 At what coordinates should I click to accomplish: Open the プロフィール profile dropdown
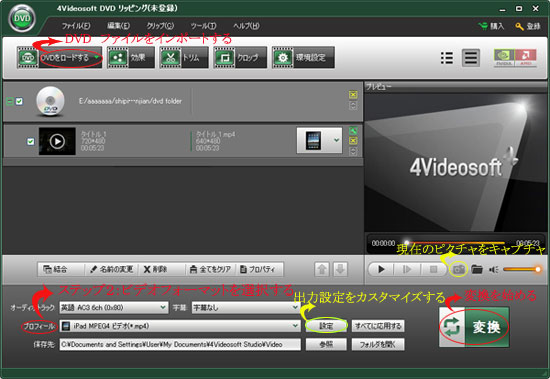(180, 326)
